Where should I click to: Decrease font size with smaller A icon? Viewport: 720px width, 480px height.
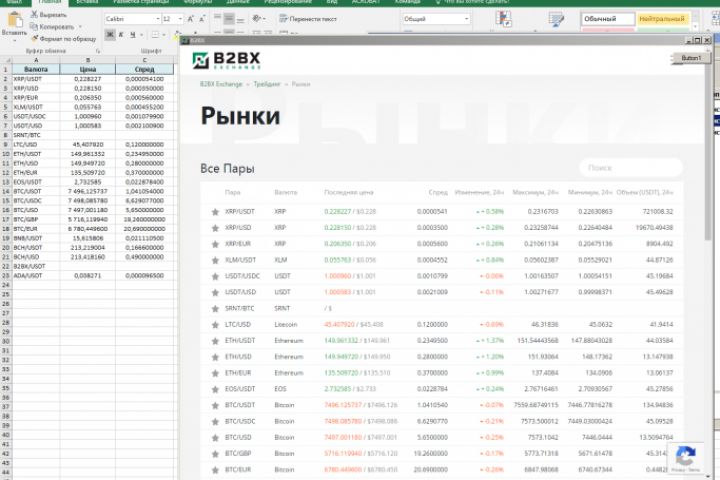(202, 19)
